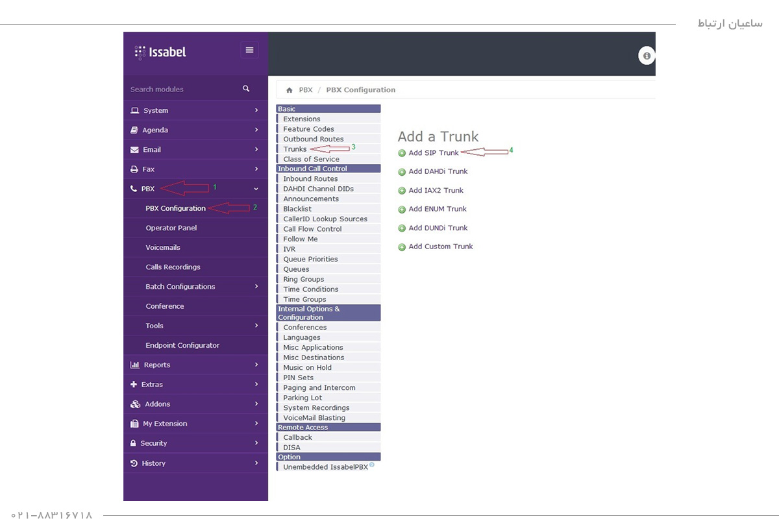The height and width of the screenshot is (532, 779).
Task: Open Inbound Routes configuration
Action: [x=310, y=179]
